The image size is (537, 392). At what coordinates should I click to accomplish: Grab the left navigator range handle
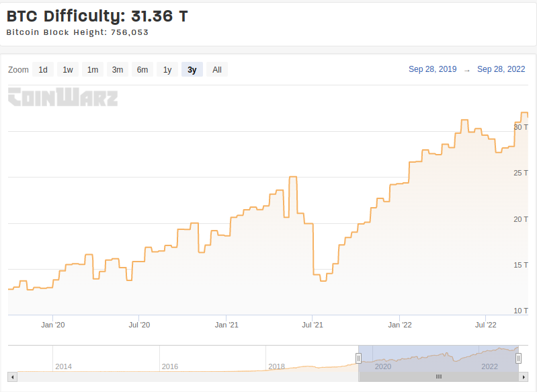pos(358,358)
